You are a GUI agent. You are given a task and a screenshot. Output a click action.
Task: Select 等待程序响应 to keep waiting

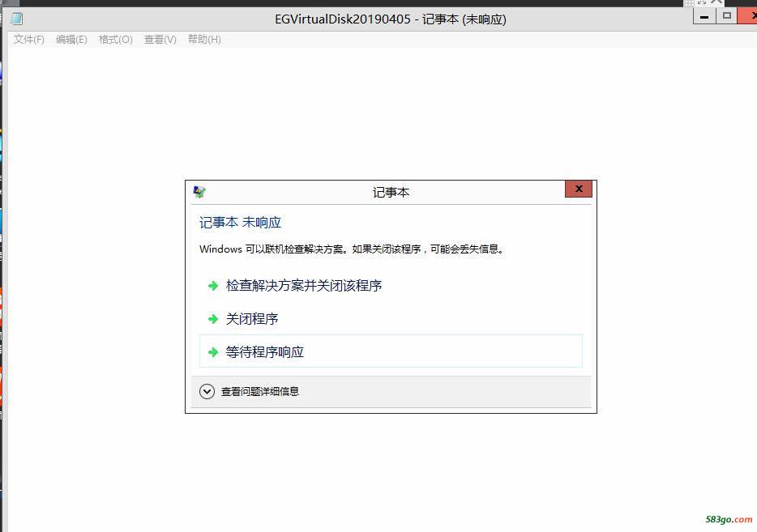click(x=391, y=351)
